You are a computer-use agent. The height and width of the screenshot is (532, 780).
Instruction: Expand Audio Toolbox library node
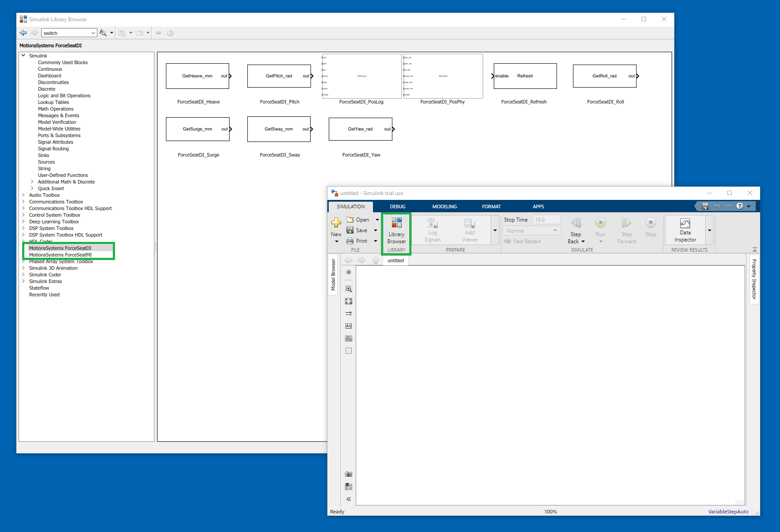23,195
